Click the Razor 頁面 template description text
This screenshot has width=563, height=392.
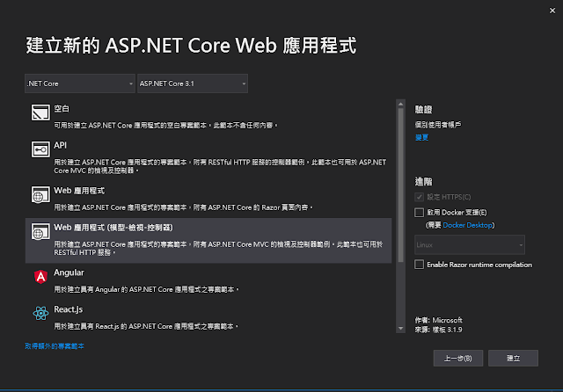click(x=183, y=207)
